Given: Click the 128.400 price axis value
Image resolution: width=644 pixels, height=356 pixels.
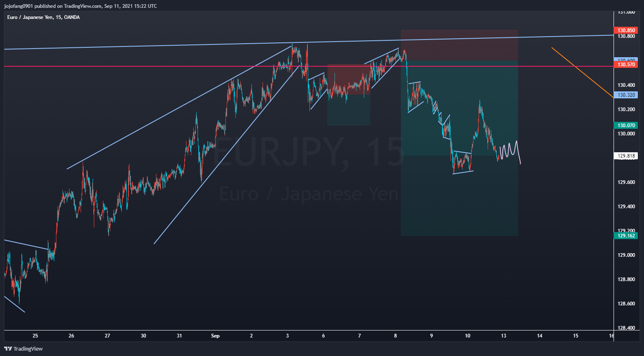Looking at the screenshot, I should 626,328.
